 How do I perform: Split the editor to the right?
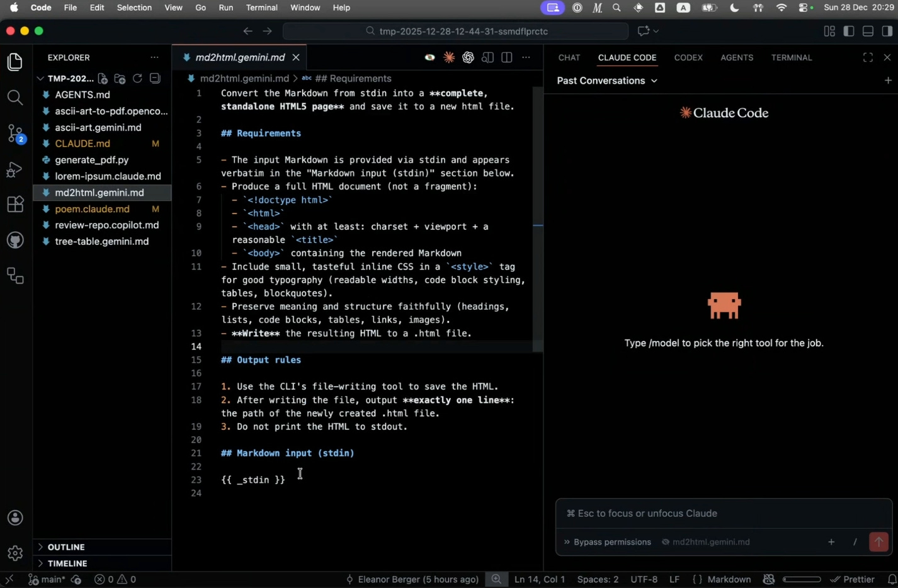[x=507, y=57]
